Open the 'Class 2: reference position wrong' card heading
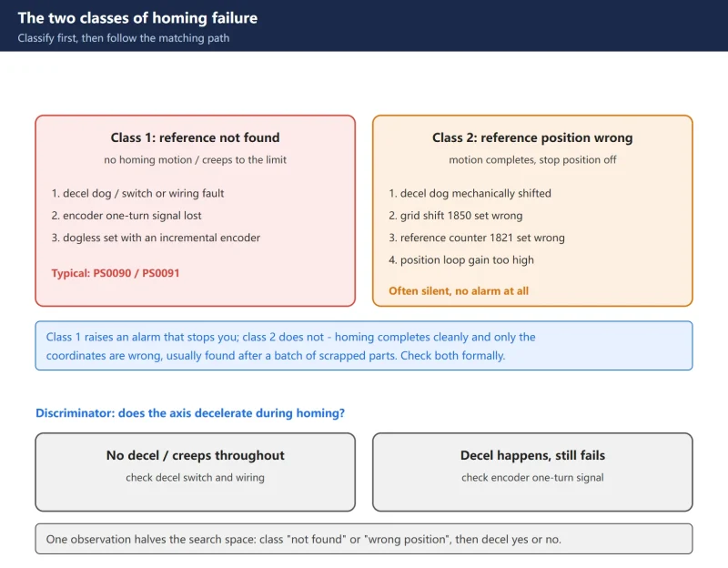The width and height of the screenshot is (728, 568). tap(532, 137)
